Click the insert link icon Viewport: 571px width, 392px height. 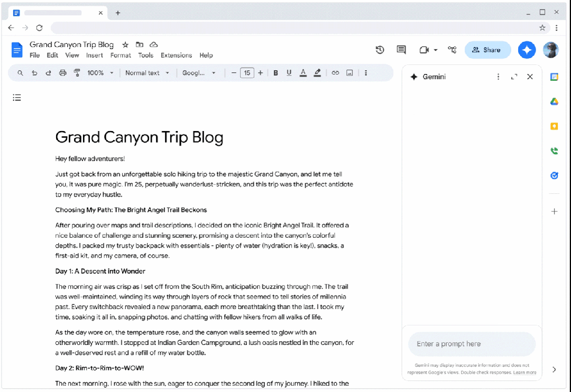coord(335,73)
